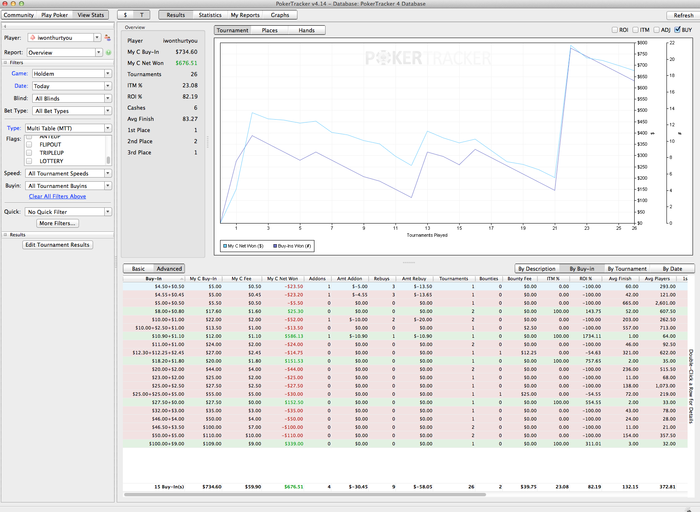The height and width of the screenshot is (512, 700).
Task: Open the Report dropdown
Action: 99,53
